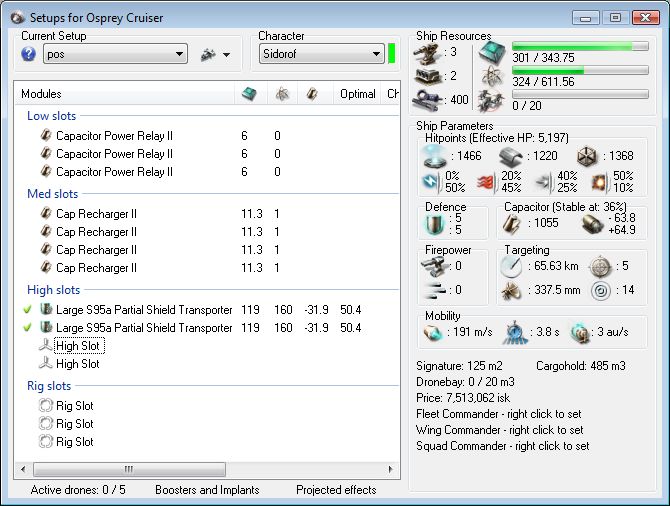This screenshot has width=670, height=506.
Task: Click the sensor strength icon showing 14
Action: [600, 291]
